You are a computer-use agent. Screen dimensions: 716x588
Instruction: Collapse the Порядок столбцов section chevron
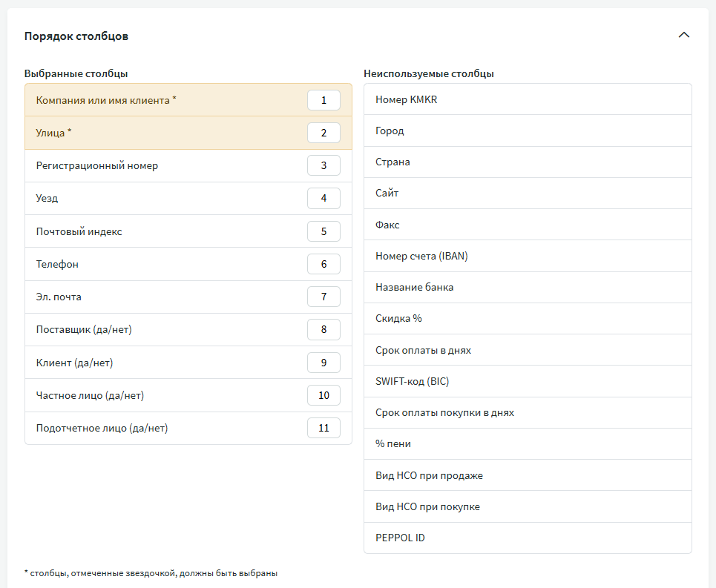click(x=683, y=36)
